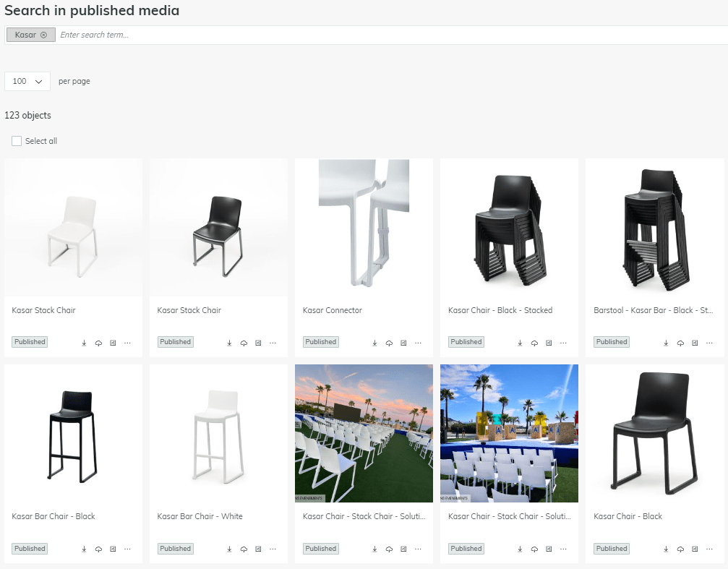Share the sunset Kasar Stack Chair photo
The width and height of the screenshot is (728, 569).
[403, 549]
